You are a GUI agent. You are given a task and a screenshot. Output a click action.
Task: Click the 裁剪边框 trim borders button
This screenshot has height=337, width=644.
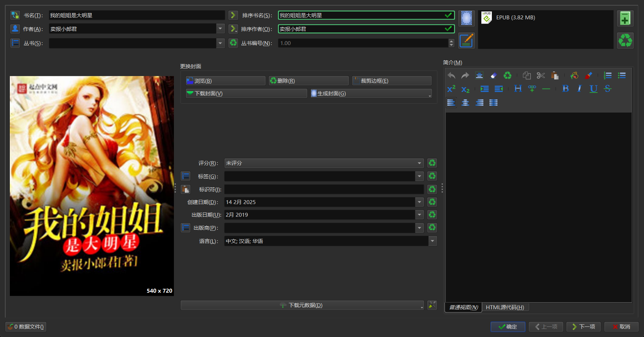[392, 81]
